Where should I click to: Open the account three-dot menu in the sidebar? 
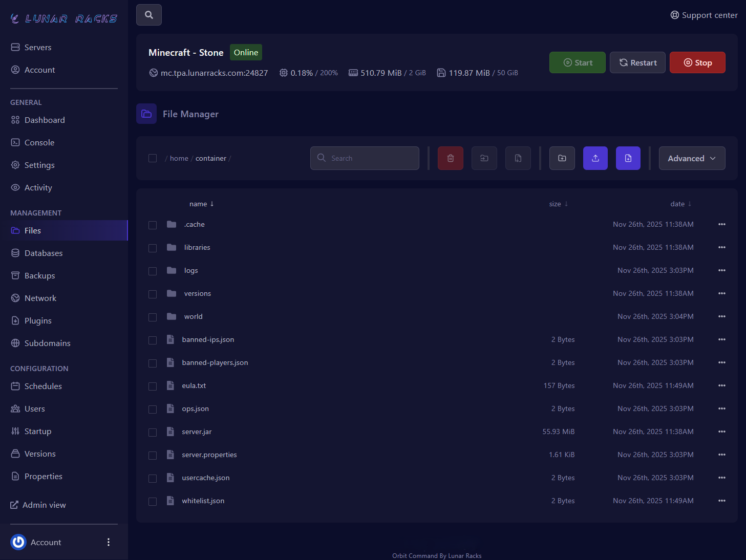[108, 542]
